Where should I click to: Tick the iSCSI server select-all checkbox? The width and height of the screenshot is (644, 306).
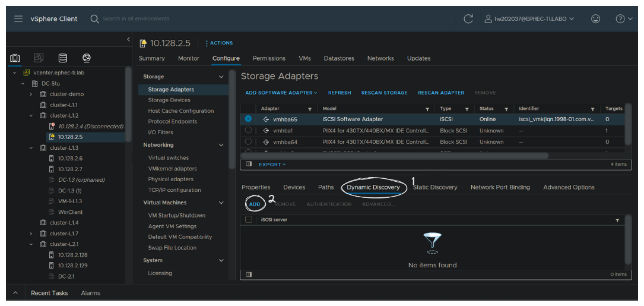click(249, 220)
